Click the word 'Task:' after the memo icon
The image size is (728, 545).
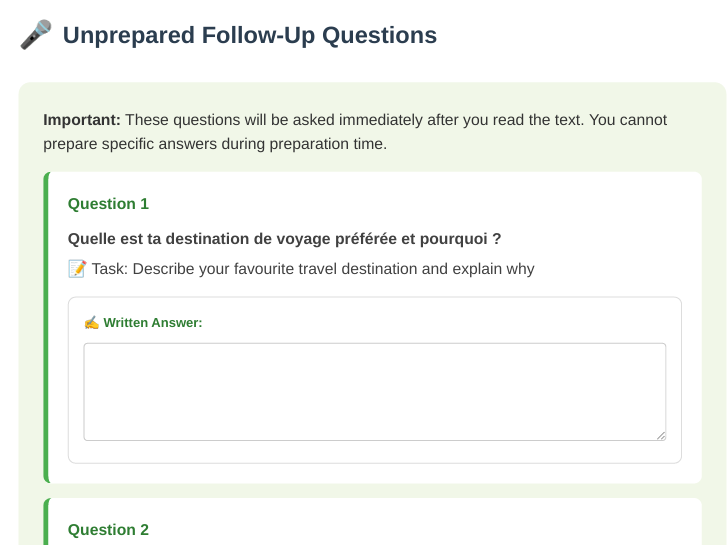point(110,269)
